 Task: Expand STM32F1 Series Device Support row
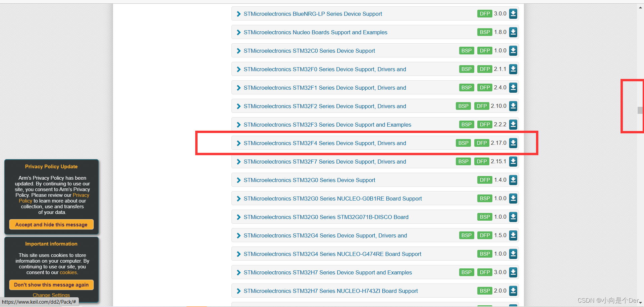pos(238,88)
